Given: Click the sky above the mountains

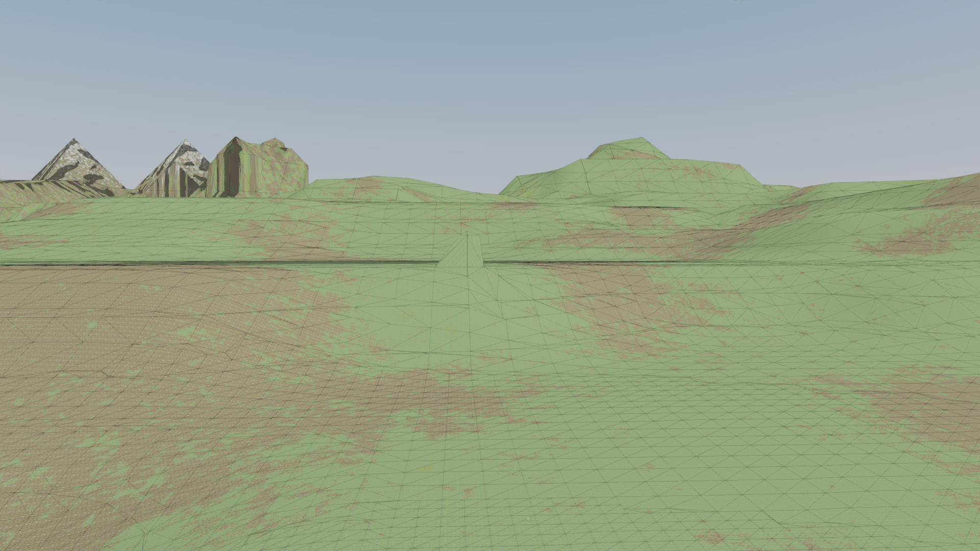Looking at the screenshot, I should coord(168,77).
